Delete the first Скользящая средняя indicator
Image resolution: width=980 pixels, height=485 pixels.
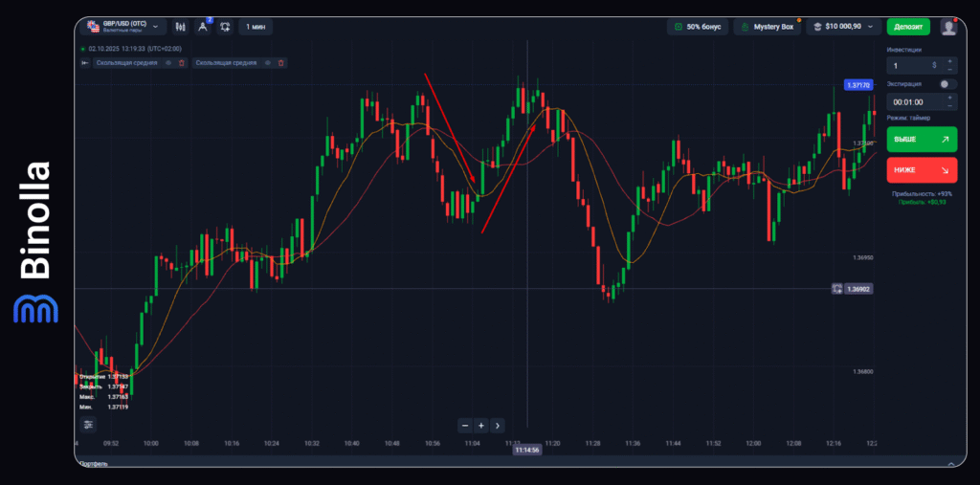coord(182,63)
